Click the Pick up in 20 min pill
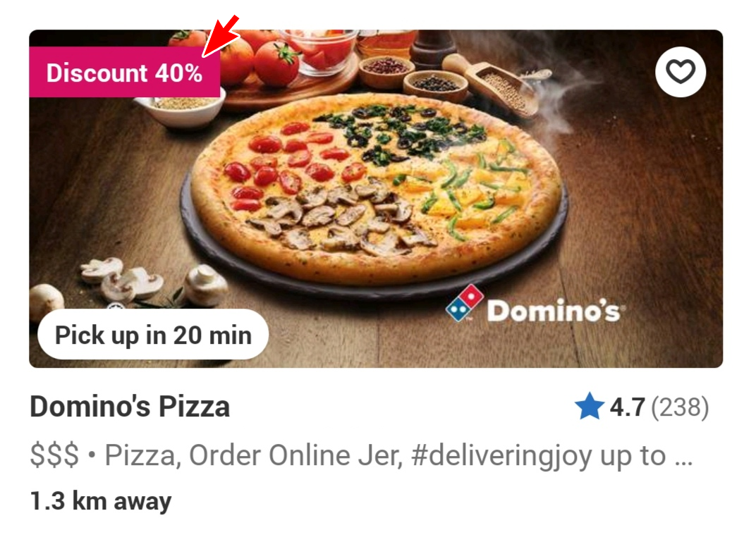 (x=153, y=335)
